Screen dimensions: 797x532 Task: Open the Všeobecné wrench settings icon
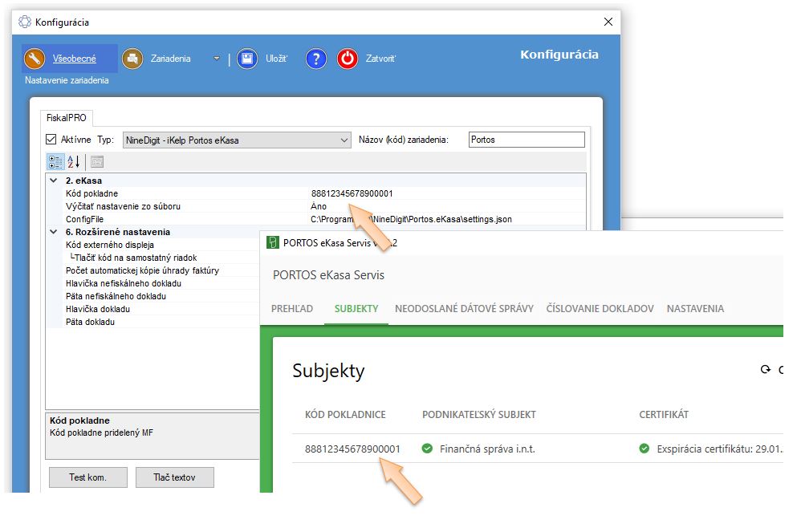pyautogui.click(x=35, y=59)
